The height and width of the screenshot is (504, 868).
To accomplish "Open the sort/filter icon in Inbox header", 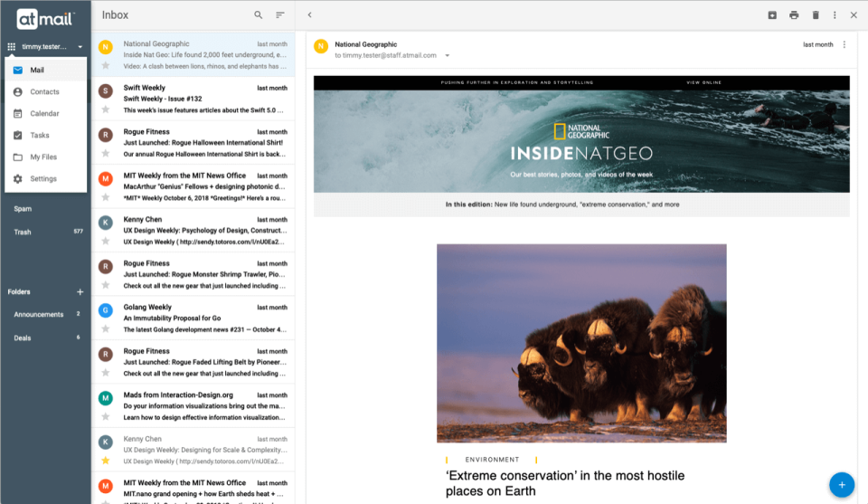I will tap(280, 15).
